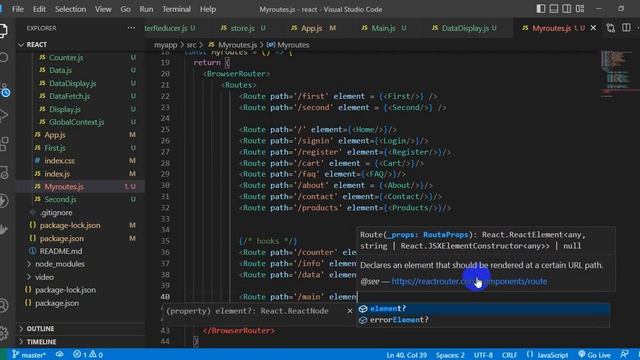640x360 pixels.
Task: Open the reactrouter.com documentation link
Action: pyautogui.click(x=469, y=281)
